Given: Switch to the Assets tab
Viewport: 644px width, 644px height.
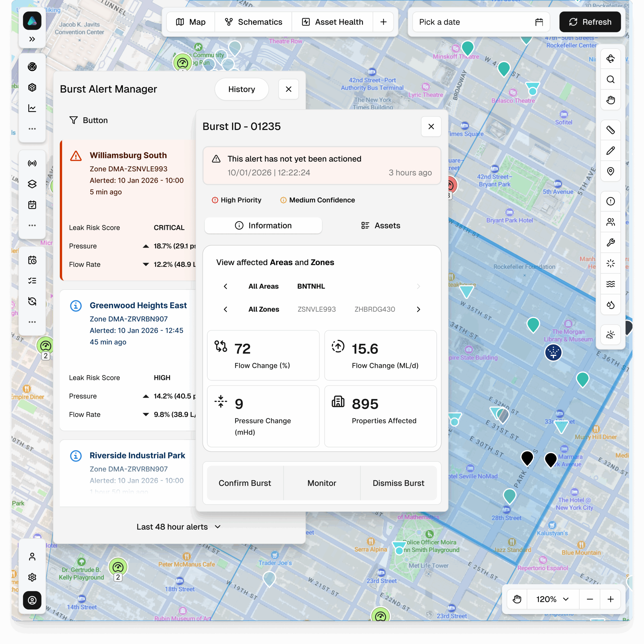Looking at the screenshot, I should coord(380,226).
